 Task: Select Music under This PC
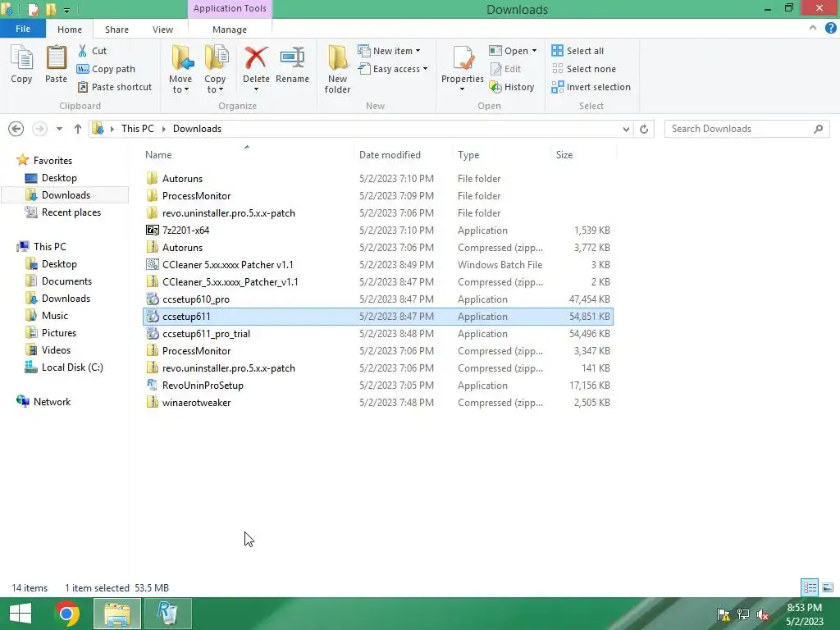(47, 316)
